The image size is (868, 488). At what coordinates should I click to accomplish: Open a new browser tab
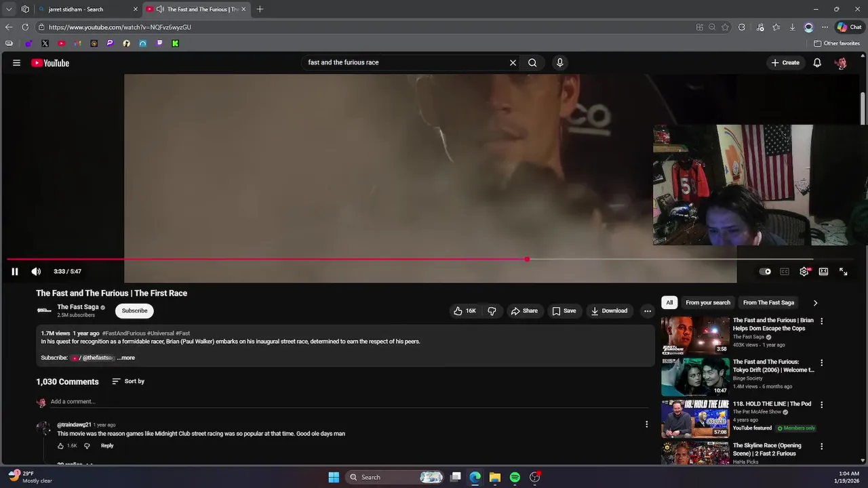pyautogui.click(x=260, y=9)
